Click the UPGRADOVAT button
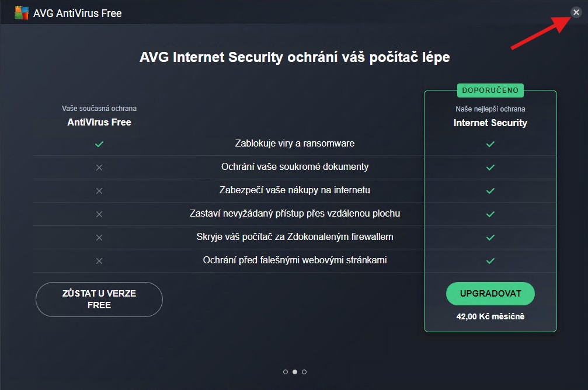 [x=490, y=294]
